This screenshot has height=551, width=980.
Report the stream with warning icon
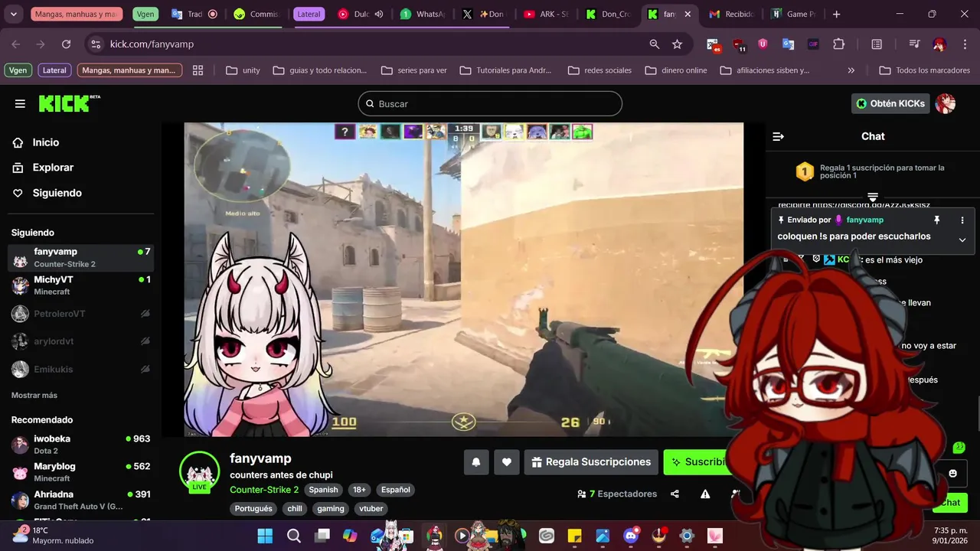tap(705, 494)
